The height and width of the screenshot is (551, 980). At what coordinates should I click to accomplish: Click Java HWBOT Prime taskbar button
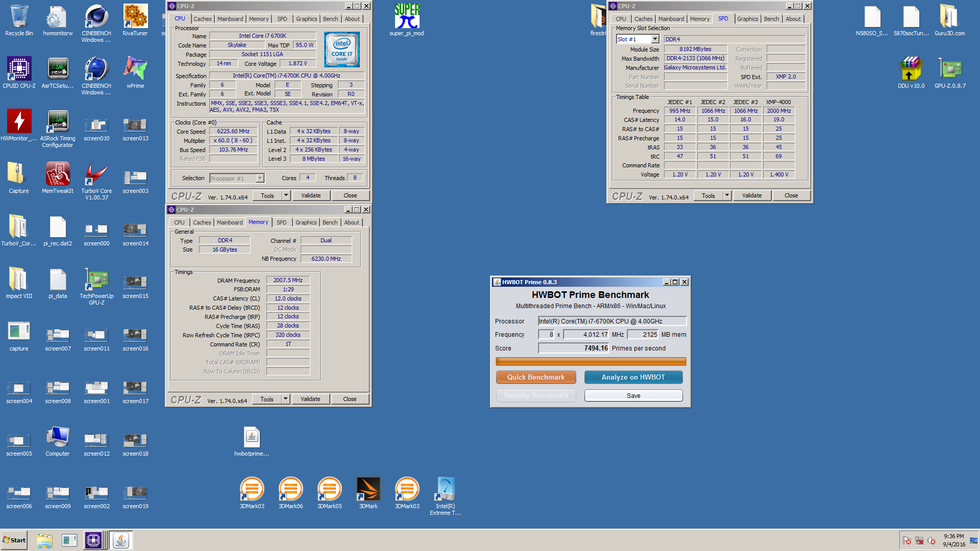coord(121,540)
